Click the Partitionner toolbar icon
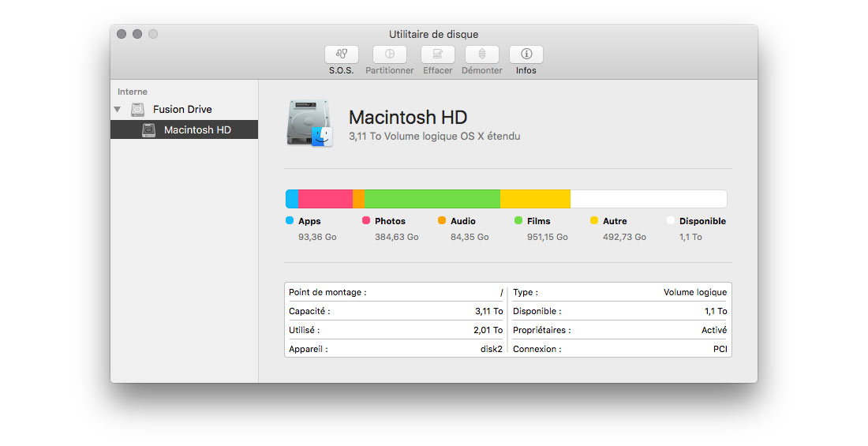The width and height of the screenshot is (868, 446). point(389,54)
